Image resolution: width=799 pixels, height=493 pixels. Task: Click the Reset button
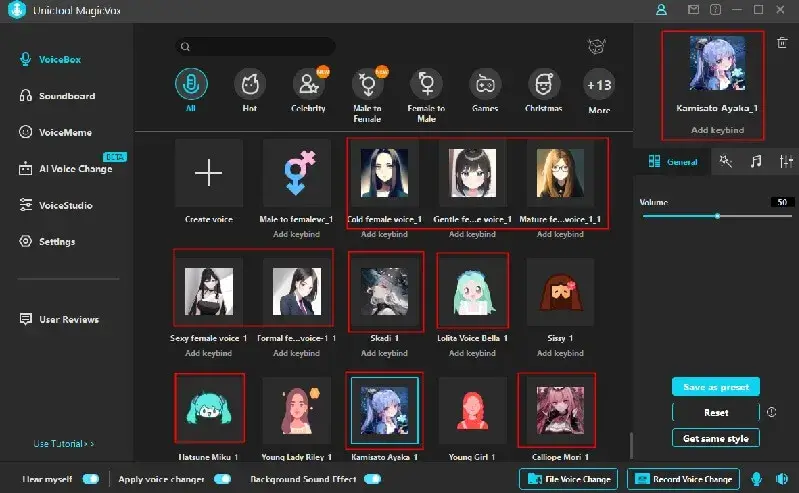716,412
